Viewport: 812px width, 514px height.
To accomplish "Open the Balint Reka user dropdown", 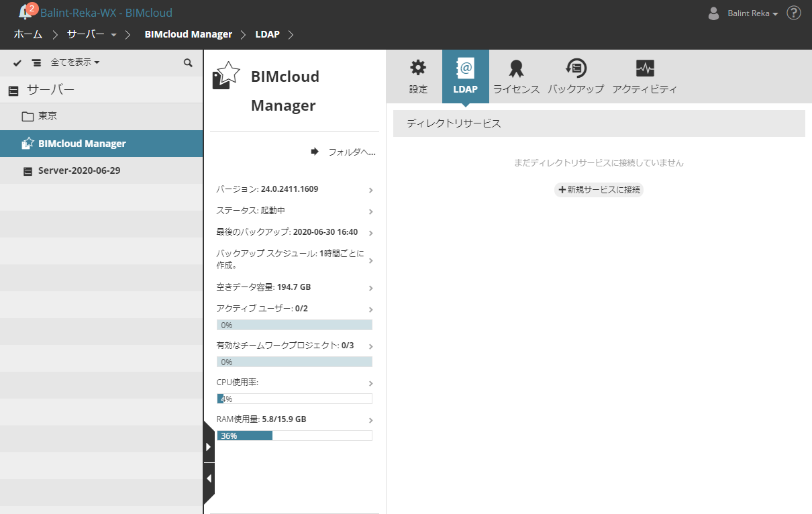I will click(752, 13).
